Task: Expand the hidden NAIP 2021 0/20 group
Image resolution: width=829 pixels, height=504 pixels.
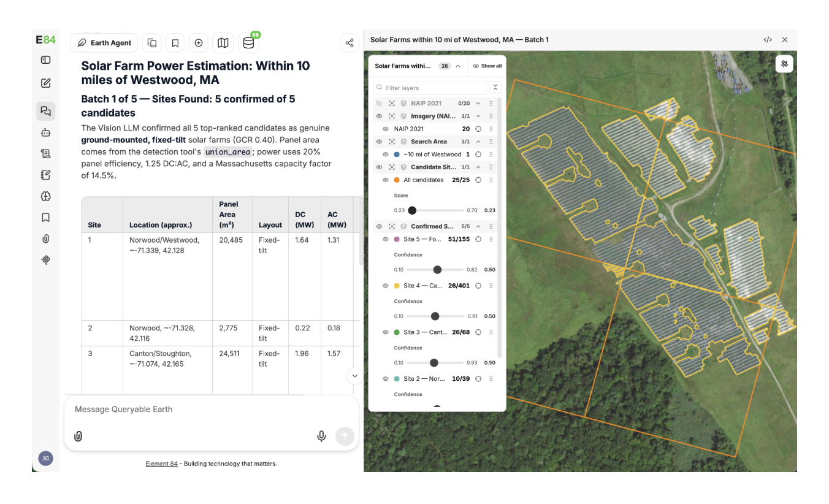Action: [478, 104]
